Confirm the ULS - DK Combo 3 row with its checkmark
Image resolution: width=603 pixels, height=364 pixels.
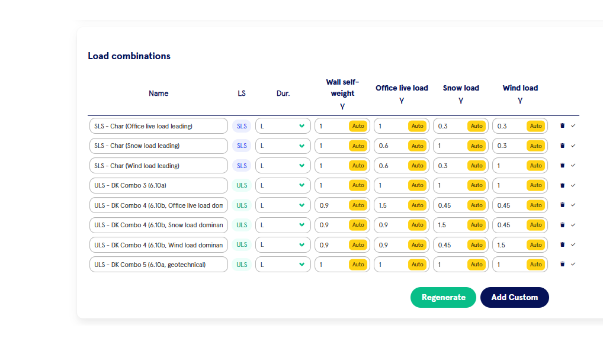click(572, 185)
